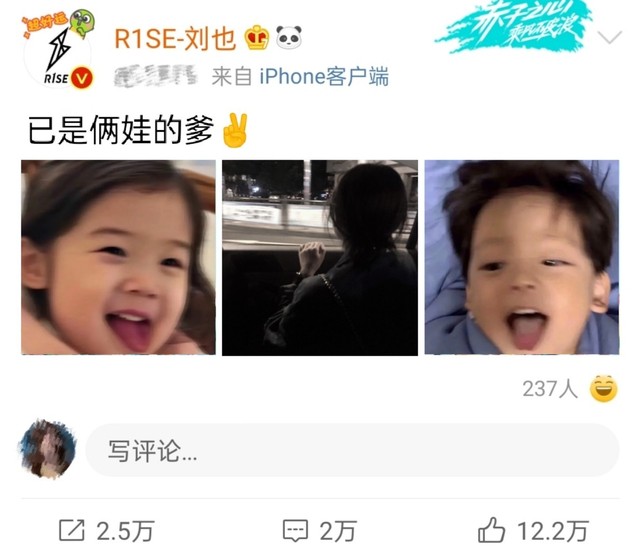This screenshot has width=640, height=560.
Task: Tap the teal 赤子之心 banner graphic
Action: click(x=514, y=25)
